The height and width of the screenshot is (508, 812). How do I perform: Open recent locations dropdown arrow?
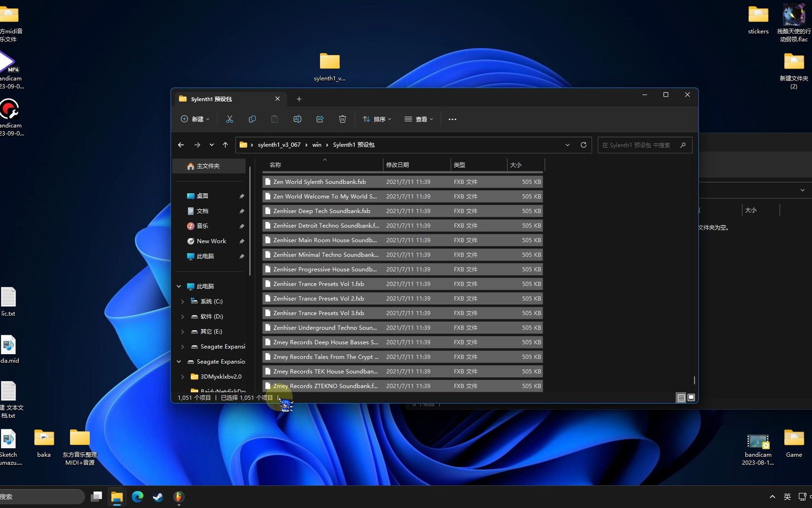pos(211,145)
